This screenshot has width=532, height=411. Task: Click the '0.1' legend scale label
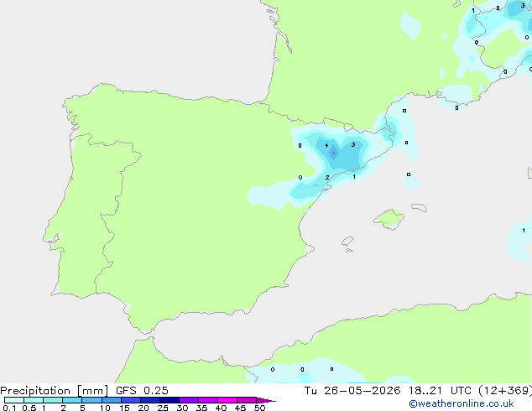9,408
